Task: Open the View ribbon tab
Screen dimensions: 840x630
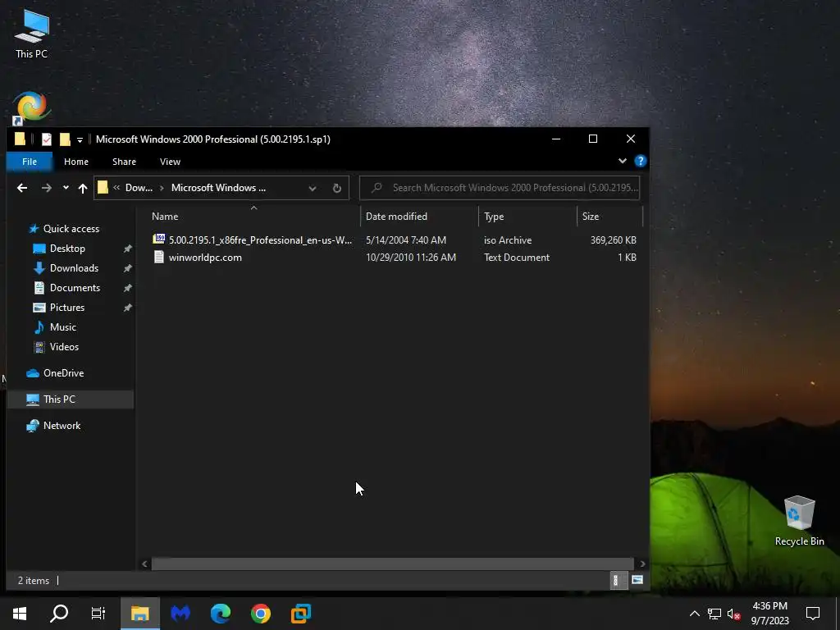Action: (170, 162)
